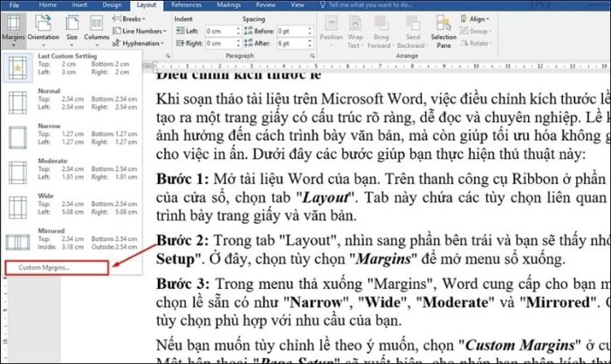The height and width of the screenshot is (364, 611).
Task: Open the Position menu
Action: 331,31
